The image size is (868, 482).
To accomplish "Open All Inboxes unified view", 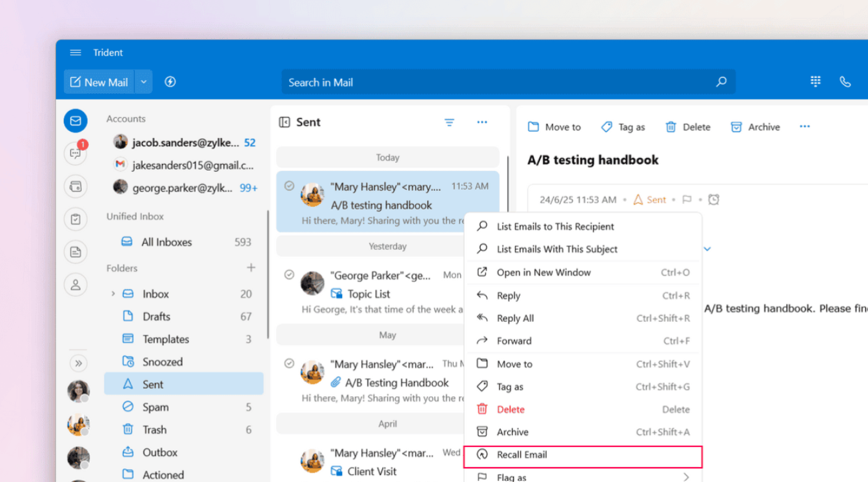I will [185, 242].
